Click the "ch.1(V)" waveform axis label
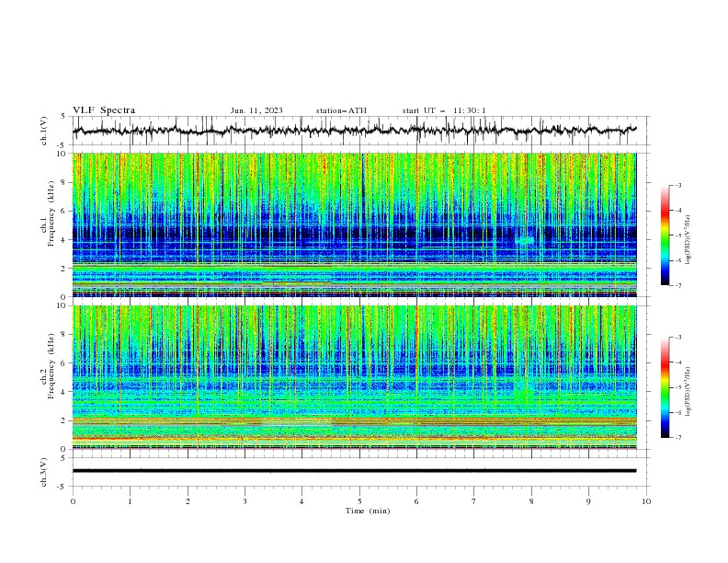The image size is (728, 563). (x=44, y=131)
